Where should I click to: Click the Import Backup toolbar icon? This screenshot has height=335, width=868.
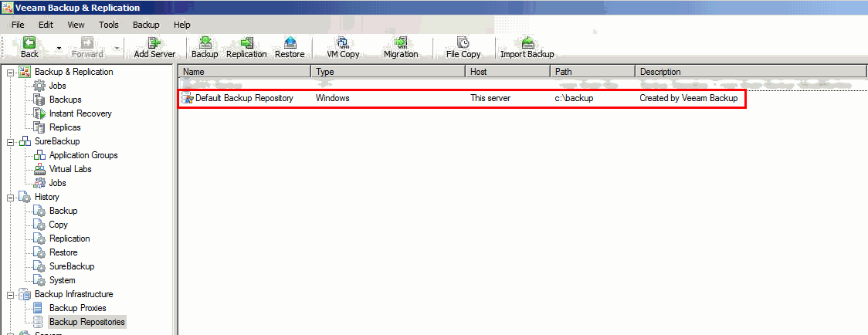[x=527, y=43]
